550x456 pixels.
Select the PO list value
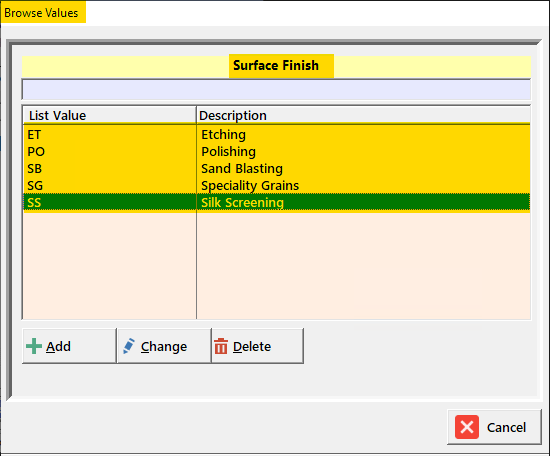[36, 152]
